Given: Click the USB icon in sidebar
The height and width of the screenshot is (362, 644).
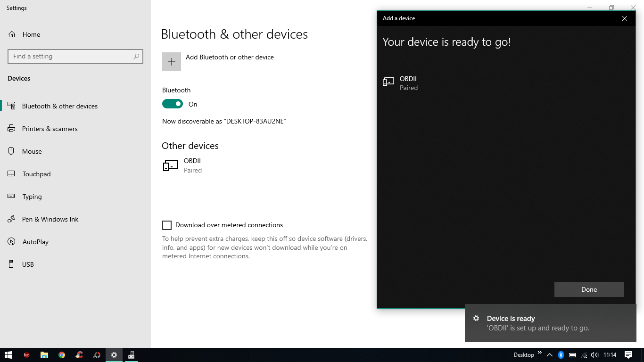Looking at the screenshot, I should coord(11,264).
